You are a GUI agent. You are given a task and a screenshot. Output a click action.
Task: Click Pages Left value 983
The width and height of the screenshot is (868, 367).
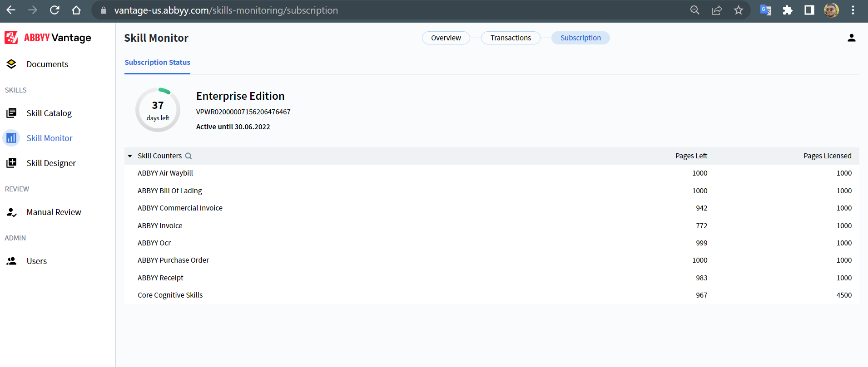coord(702,278)
